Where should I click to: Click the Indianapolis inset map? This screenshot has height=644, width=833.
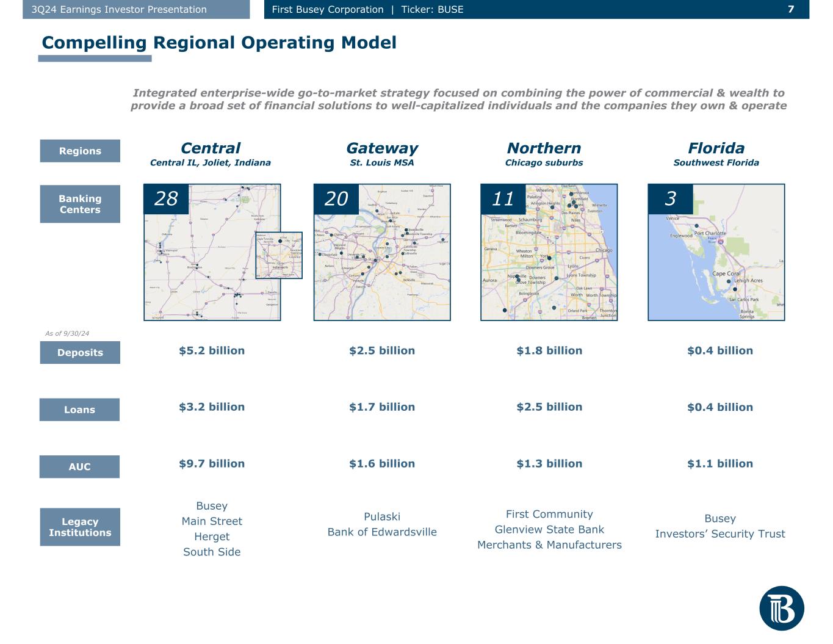[278, 255]
